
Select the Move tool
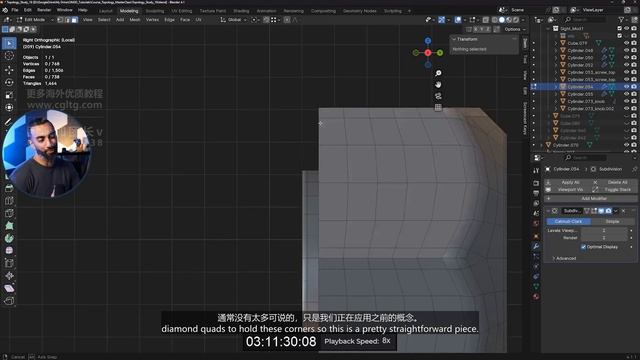(9, 70)
